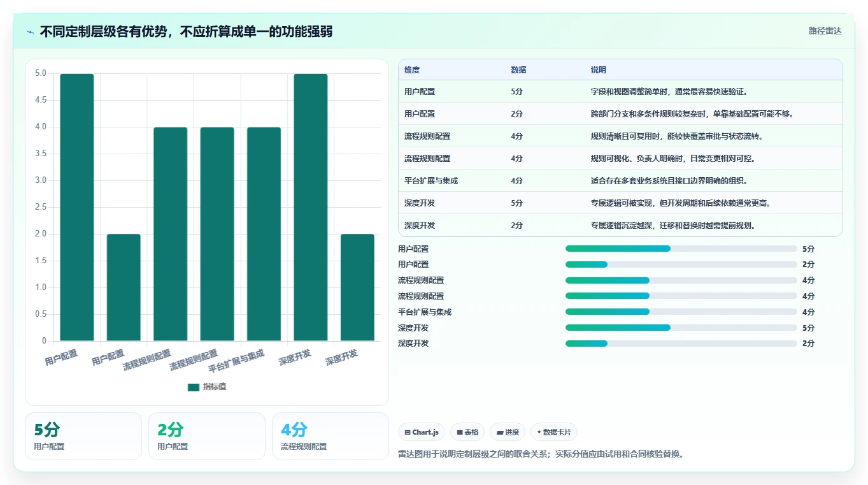This screenshot has width=868, height=485.
Task: Click the 用户配置 chart bar reaching 5.0
Action: 77,207
